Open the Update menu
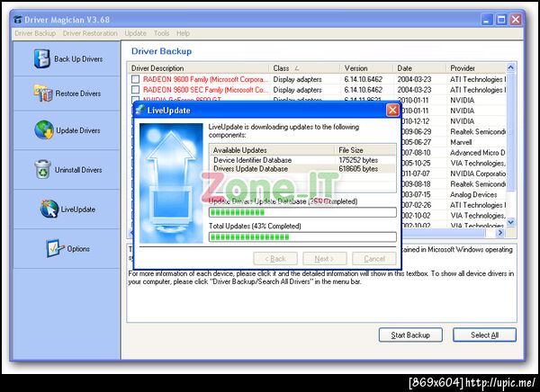The image size is (540, 392). 135,33
